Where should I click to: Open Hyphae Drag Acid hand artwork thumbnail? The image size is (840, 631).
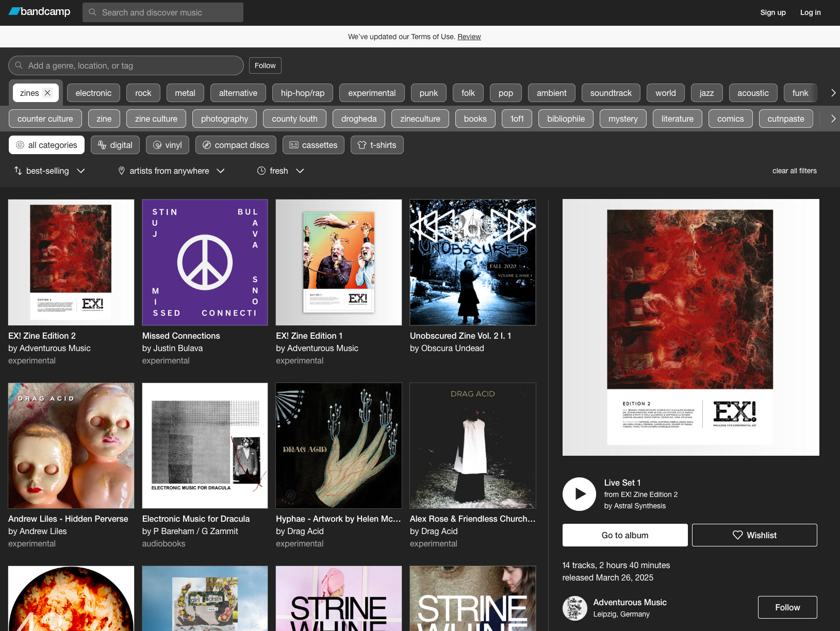point(339,445)
